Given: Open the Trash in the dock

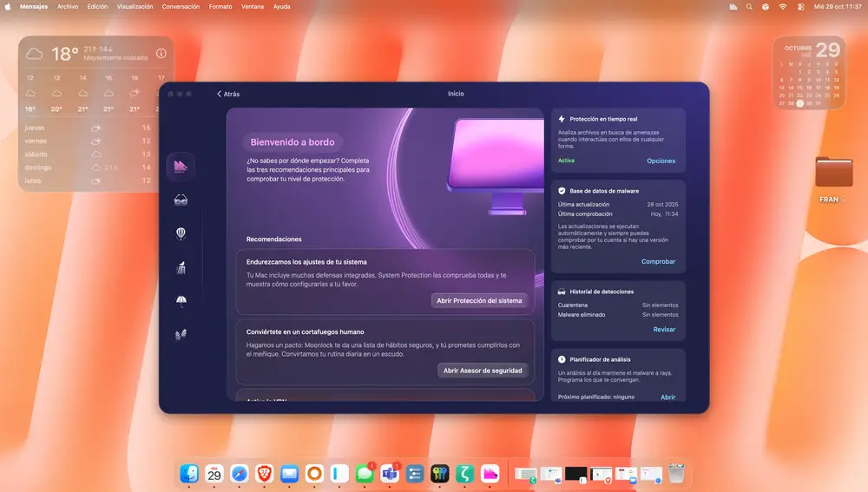Looking at the screenshot, I should click(676, 474).
